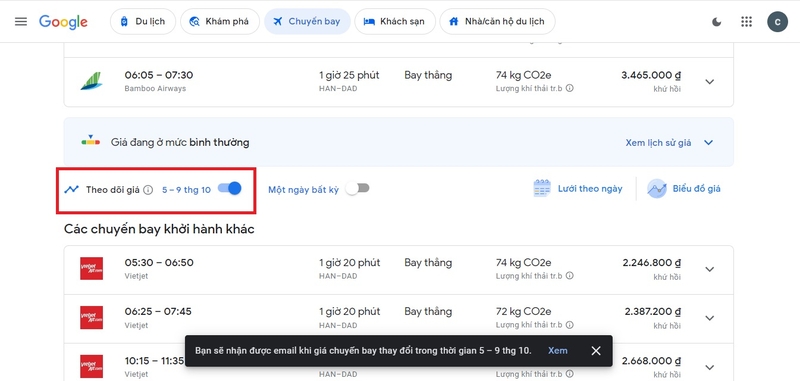Select the 3.465.000 ₫ price
Image resolution: width=800 pixels, height=381 pixels.
[651, 75]
